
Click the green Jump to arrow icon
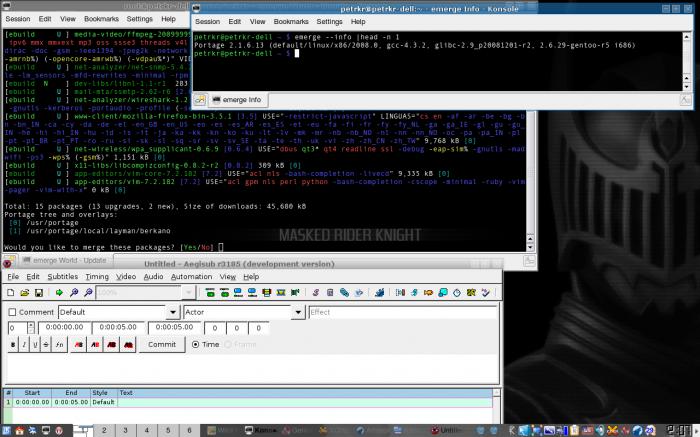[x=59, y=292]
